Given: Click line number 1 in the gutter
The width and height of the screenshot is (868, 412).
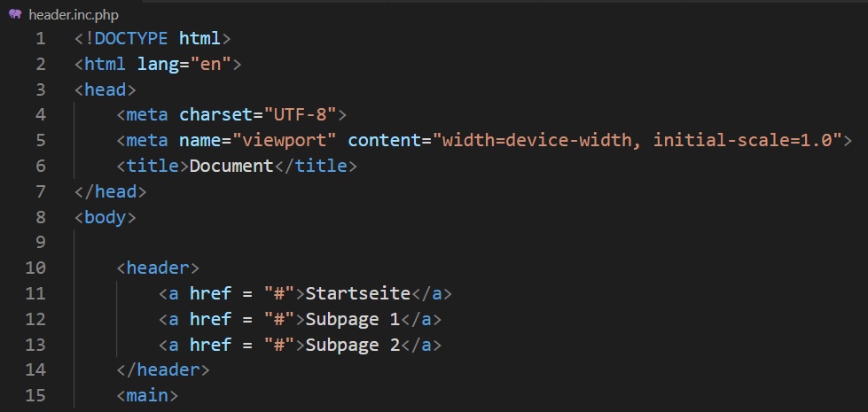Looking at the screenshot, I should point(40,39).
